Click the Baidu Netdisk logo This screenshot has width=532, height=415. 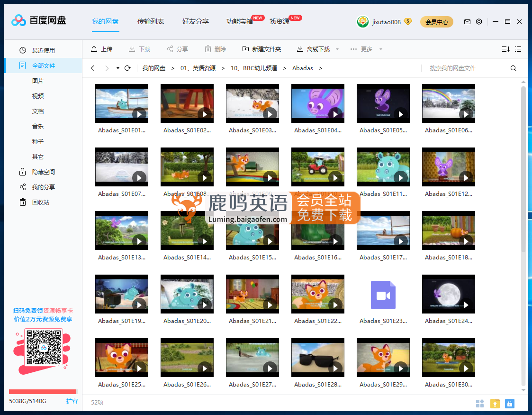[39, 21]
